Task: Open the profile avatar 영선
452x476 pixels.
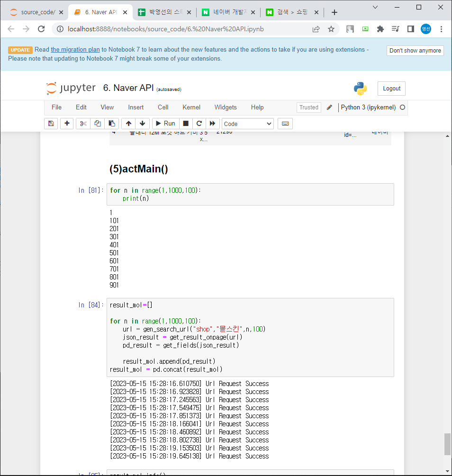Action: click(x=426, y=29)
